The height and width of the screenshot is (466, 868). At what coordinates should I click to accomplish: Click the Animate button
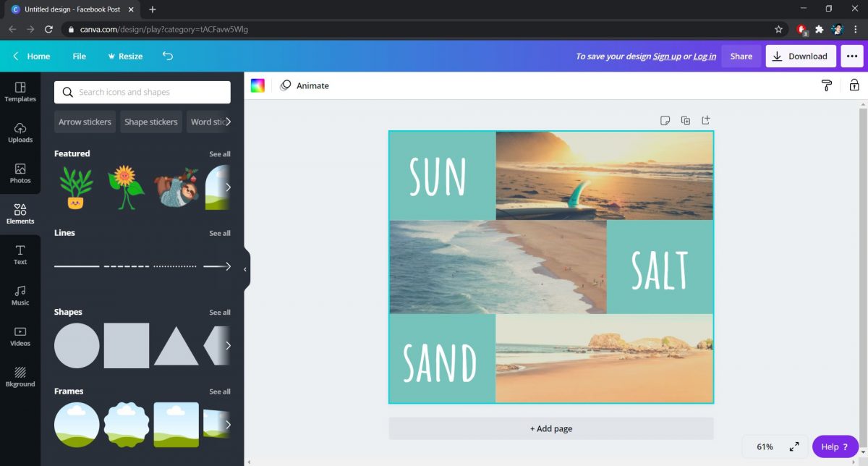point(305,85)
